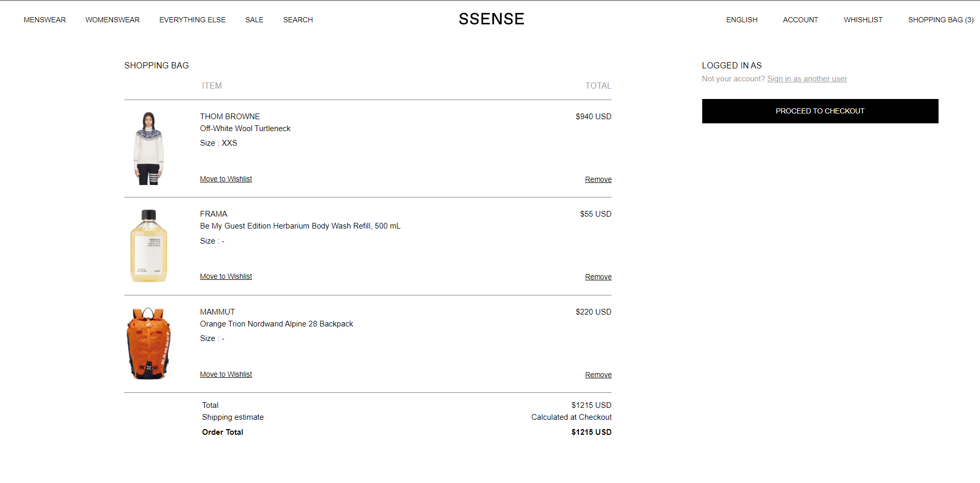The height and width of the screenshot is (483, 980).
Task: Open the Thom Browne turtleneck thumbnail
Action: [x=149, y=148]
